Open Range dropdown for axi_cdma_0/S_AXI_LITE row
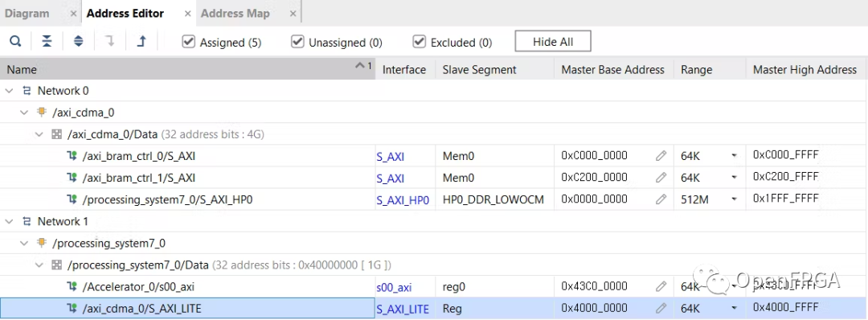 (734, 308)
